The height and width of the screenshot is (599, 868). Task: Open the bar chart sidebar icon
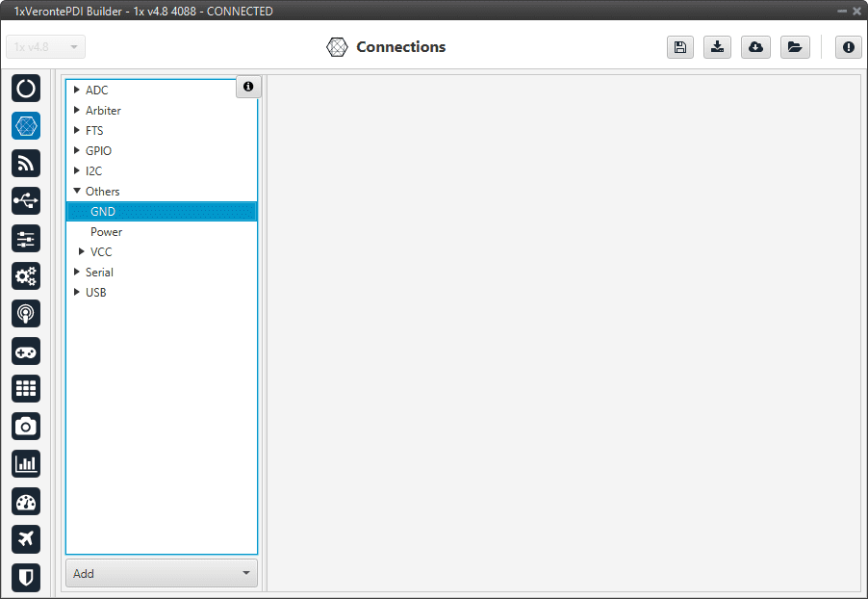(x=26, y=464)
